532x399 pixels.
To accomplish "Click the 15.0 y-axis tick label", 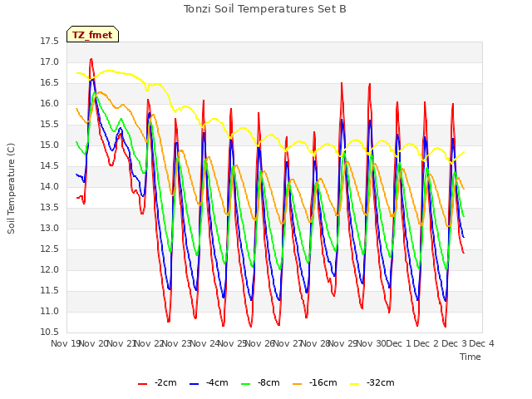I will pos(50,145).
